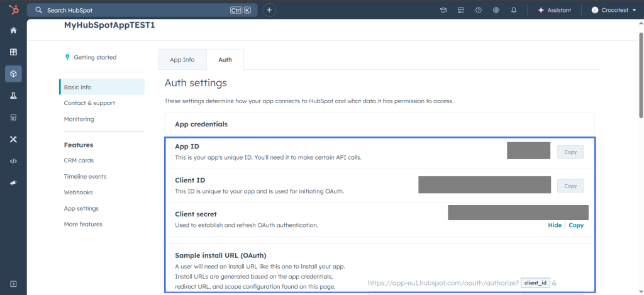Open the Assistant sparkle button

click(x=555, y=10)
